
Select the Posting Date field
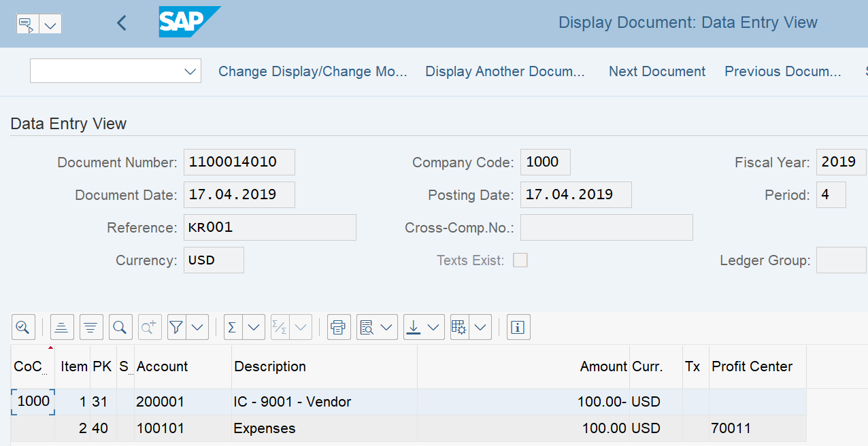(x=576, y=194)
